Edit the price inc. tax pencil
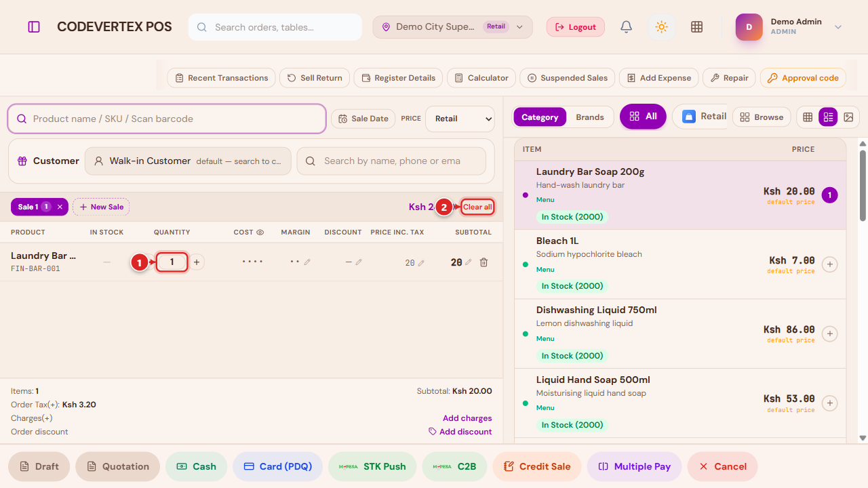The width and height of the screenshot is (868, 488). click(421, 263)
